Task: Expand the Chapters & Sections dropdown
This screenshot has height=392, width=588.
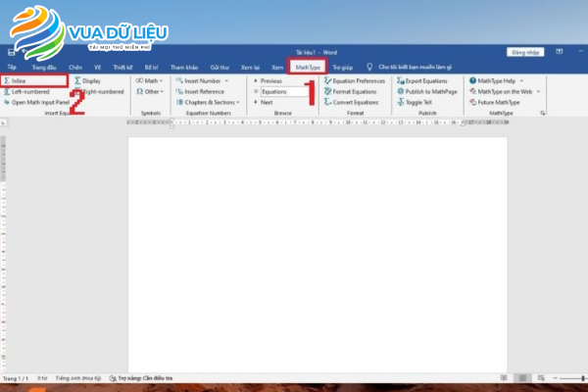Action: tap(209, 102)
